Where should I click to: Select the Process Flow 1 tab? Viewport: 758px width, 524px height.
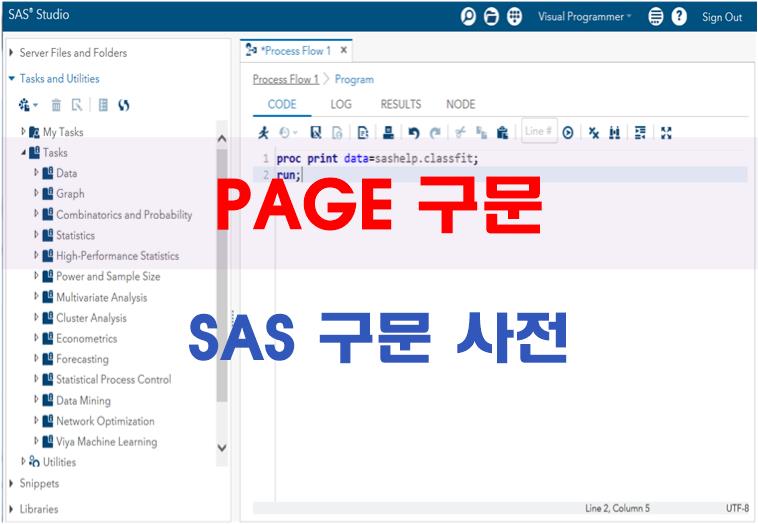tap(295, 50)
